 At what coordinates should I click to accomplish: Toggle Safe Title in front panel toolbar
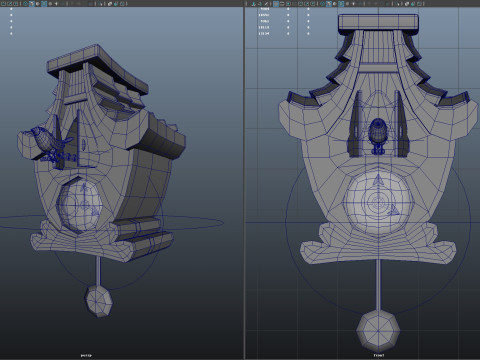(313, 4)
